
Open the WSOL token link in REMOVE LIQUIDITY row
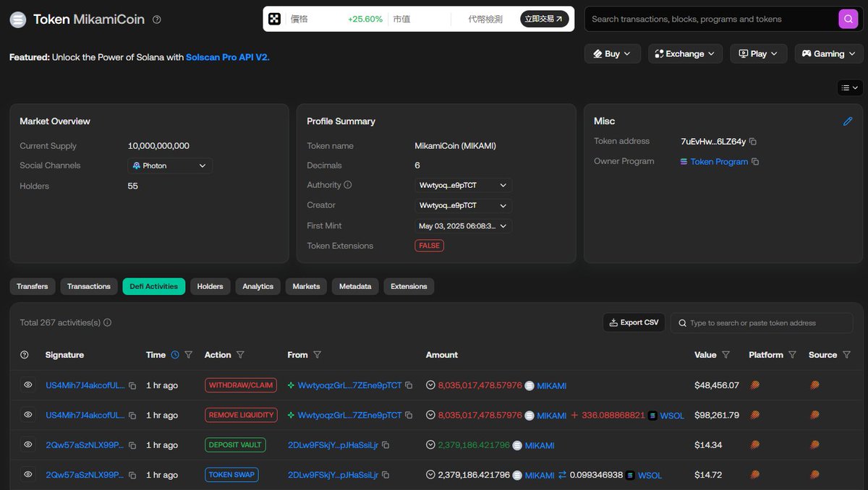pyautogui.click(x=672, y=416)
